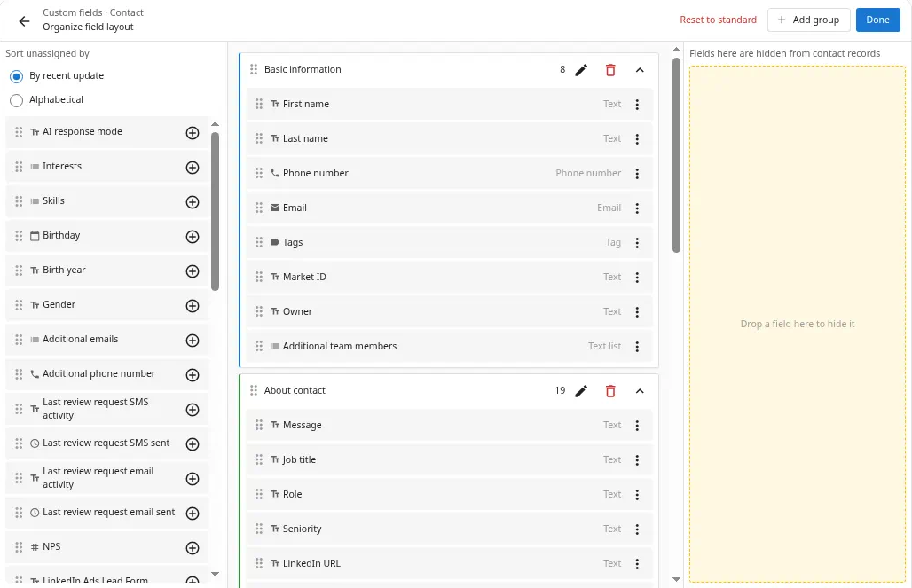
Task: Click the About contact group title
Action: pos(295,391)
